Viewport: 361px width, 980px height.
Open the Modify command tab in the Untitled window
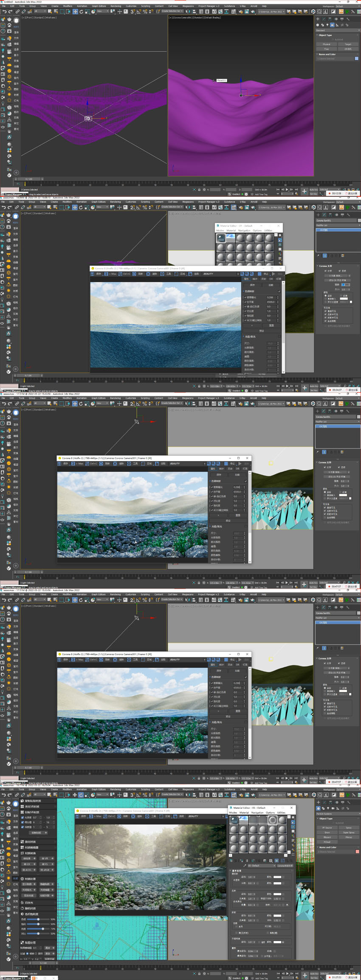tap(324, 19)
